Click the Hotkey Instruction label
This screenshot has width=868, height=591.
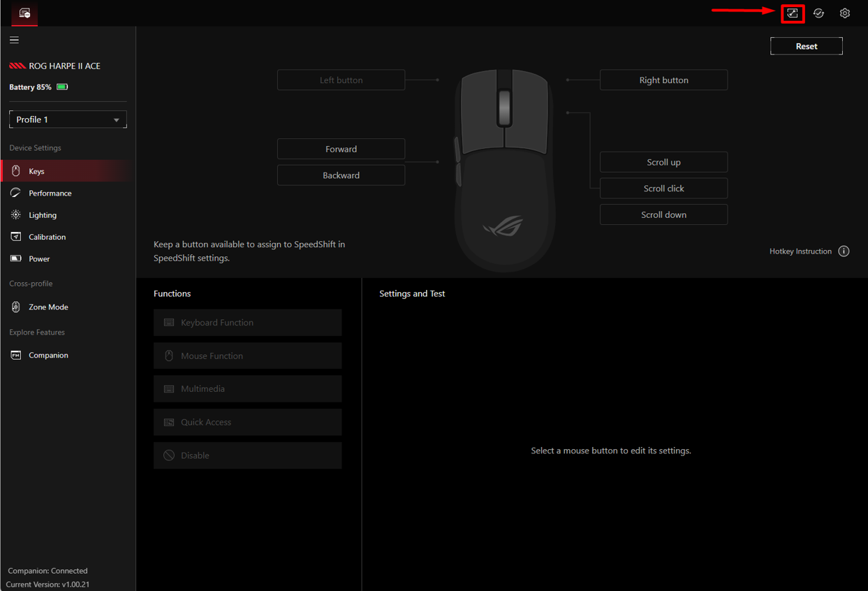click(800, 251)
